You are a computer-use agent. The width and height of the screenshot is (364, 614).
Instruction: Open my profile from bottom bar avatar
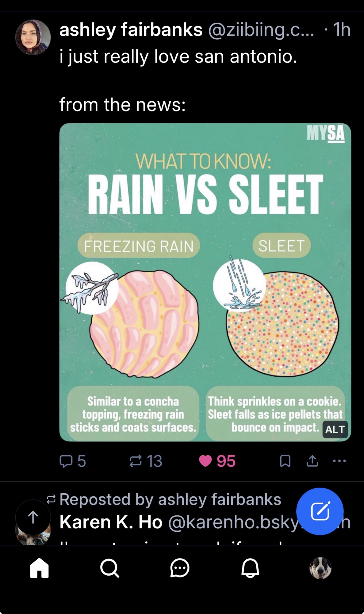pyautogui.click(x=320, y=568)
